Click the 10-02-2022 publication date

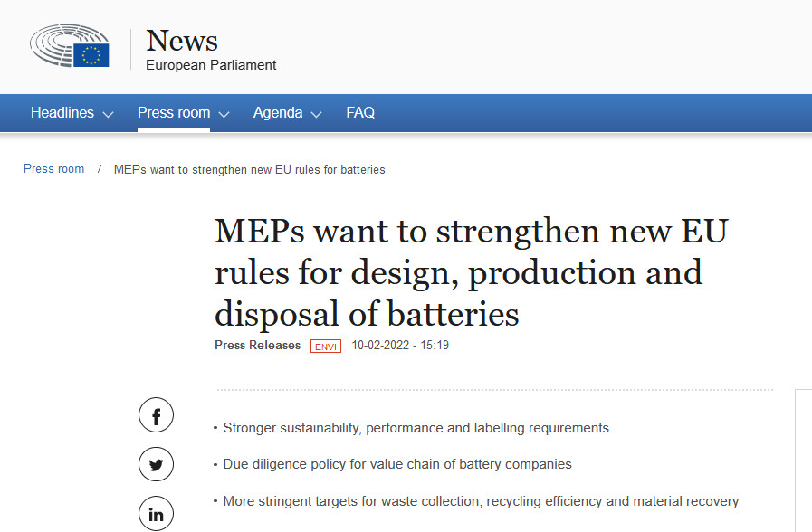[x=378, y=346]
